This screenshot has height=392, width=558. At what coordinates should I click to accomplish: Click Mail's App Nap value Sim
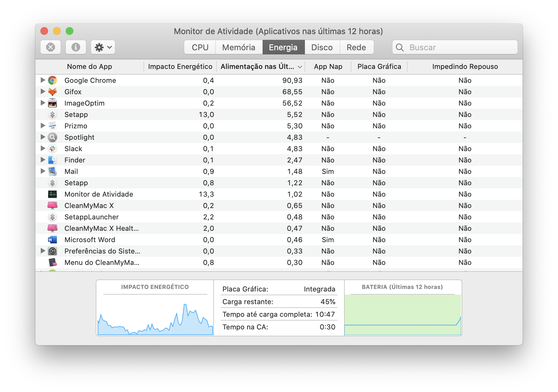[x=328, y=171]
